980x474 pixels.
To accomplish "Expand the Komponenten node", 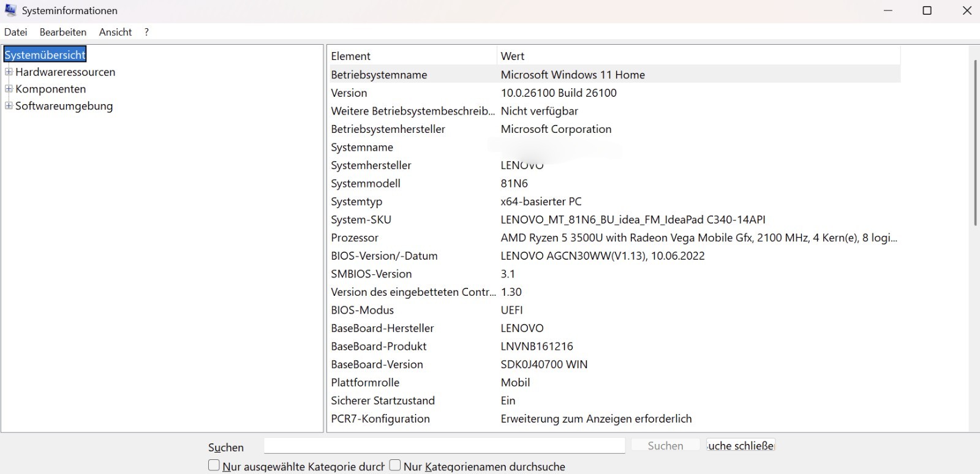I will (9, 89).
